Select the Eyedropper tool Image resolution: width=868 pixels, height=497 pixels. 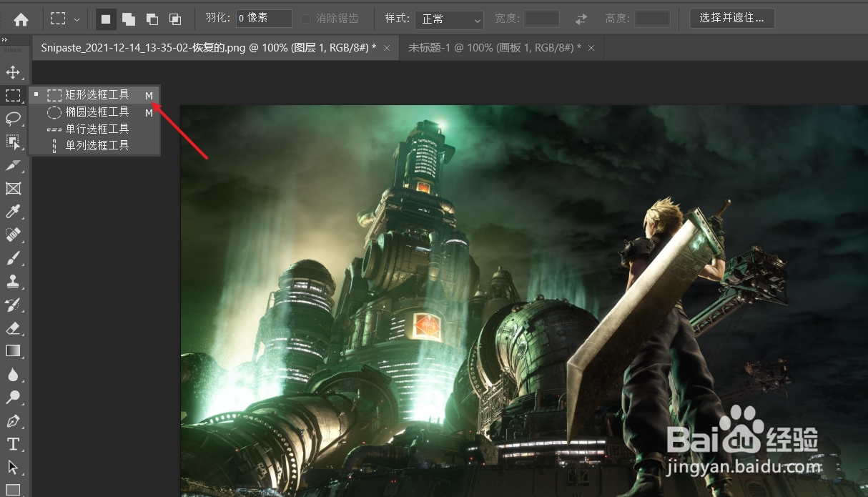[x=13, y=212]
